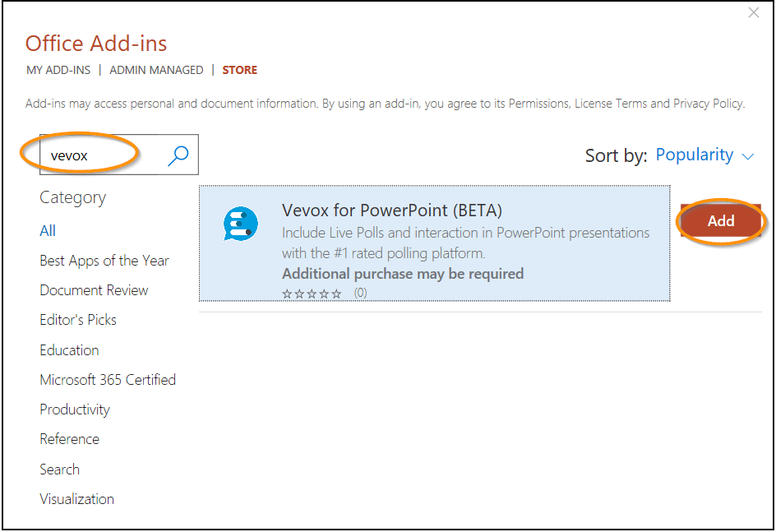
Task: Select the Education category
Action: tap(69, 349)
